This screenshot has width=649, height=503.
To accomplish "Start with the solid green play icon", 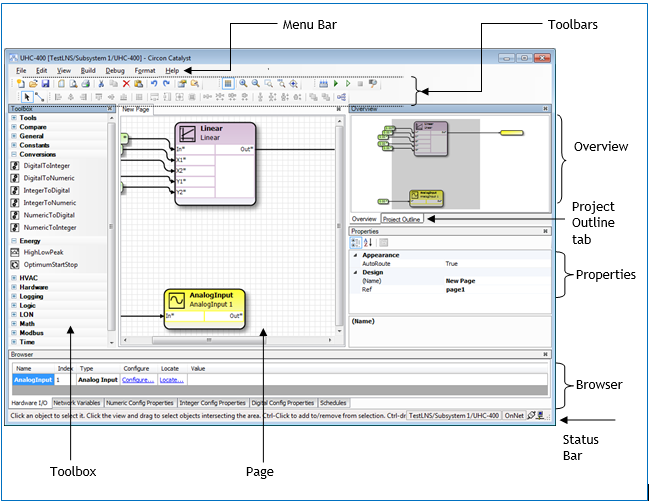I will point(336,84).
